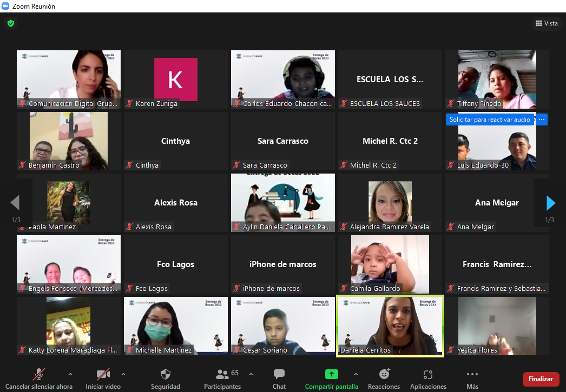Open the Chat panel

click(x=279, y=374)
